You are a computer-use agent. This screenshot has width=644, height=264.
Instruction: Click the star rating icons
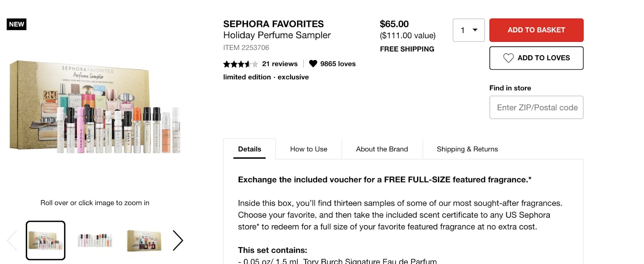point(240,64)
